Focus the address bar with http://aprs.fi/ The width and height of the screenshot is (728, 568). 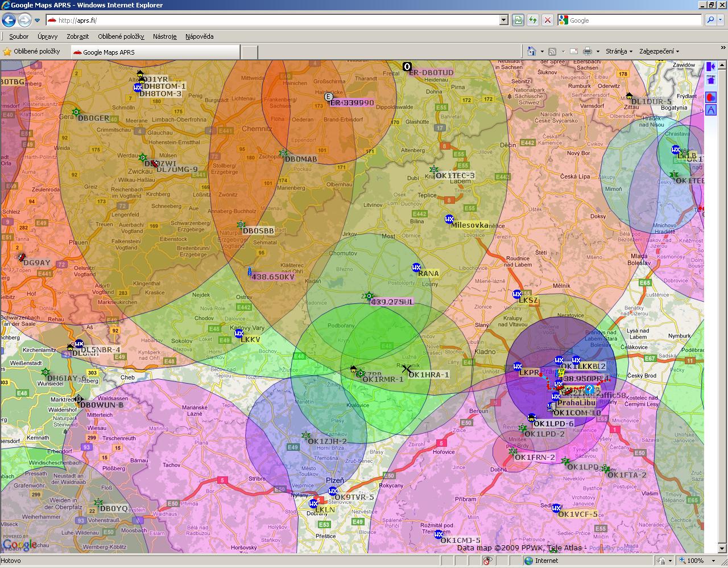tap(272, 20)
